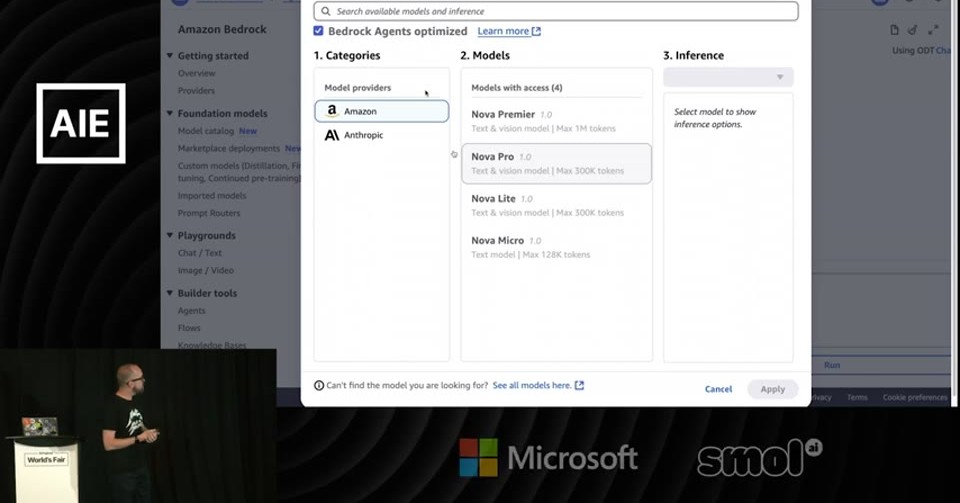Click the Models with access (4) heading

point(517,88)
